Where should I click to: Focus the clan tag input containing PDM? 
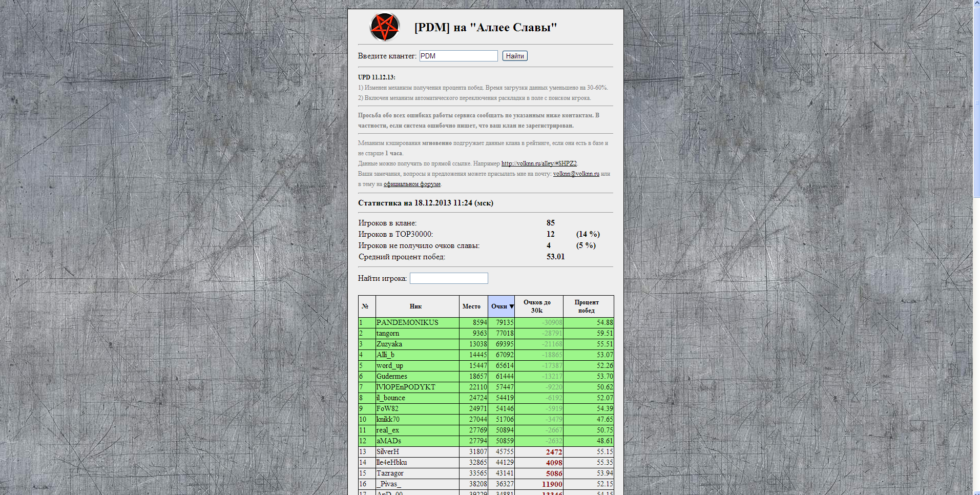point(458,56)
